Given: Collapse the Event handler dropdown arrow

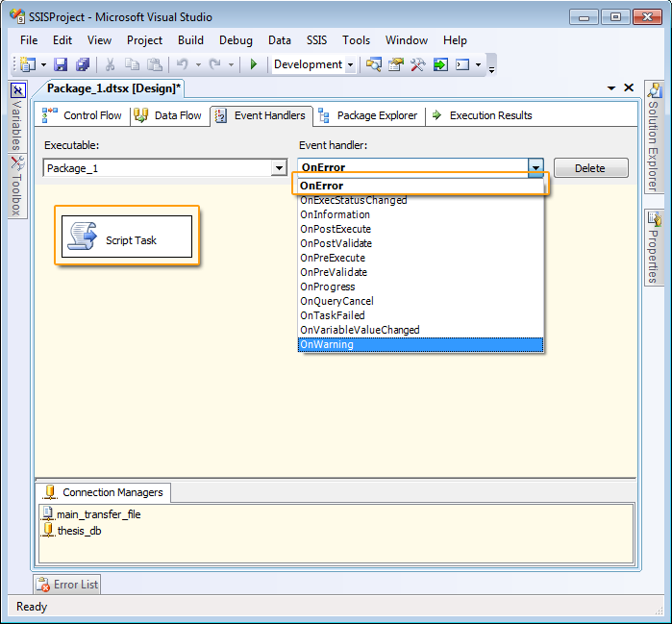Looking at the screenshot, I should [535, 167].
